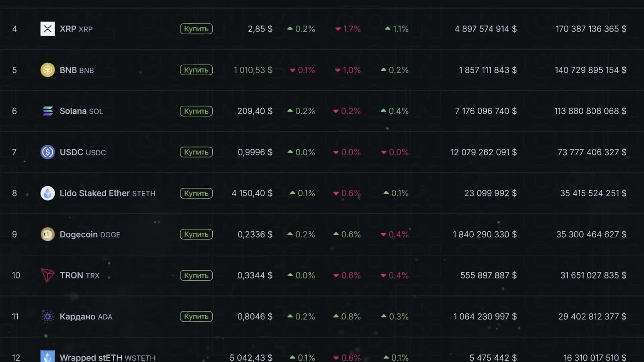Click the Wrapped stETH logo icon
Screen dimensions: 644x362
tap(48, 356)
